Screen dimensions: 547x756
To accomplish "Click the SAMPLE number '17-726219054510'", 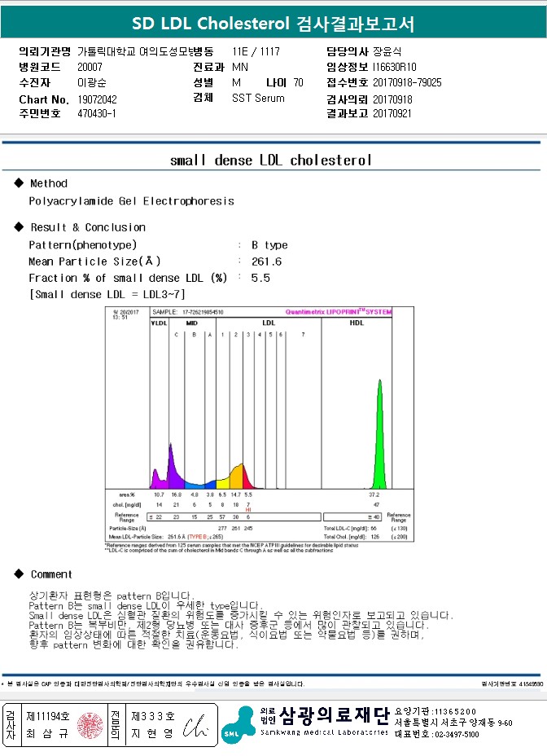I will coord(203,312).
